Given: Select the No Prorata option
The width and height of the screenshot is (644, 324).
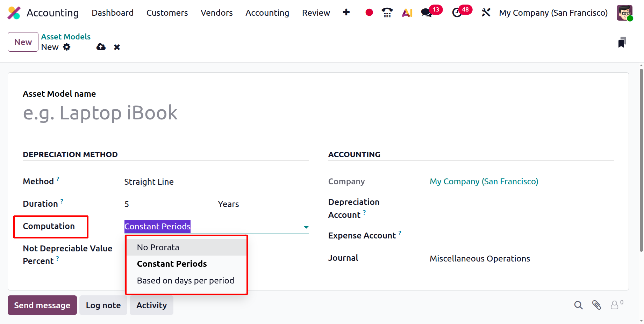Looking at the screenshot, I should (158, 248).
